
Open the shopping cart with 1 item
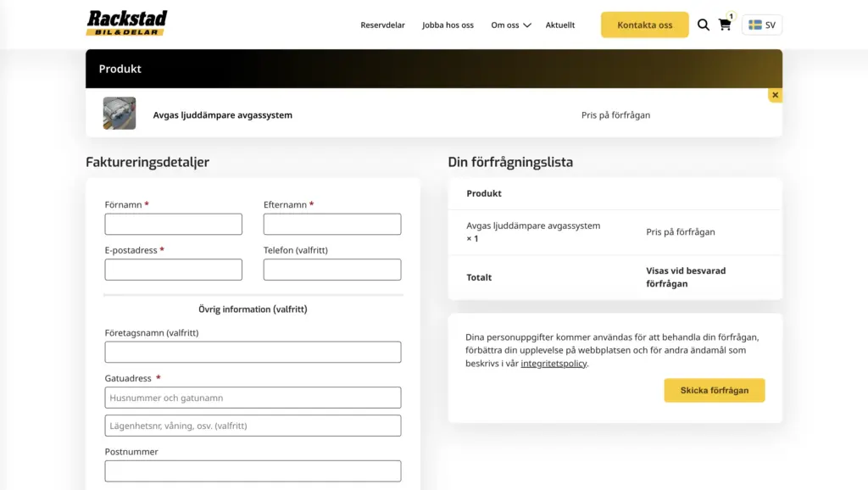[x=726, y=25]
